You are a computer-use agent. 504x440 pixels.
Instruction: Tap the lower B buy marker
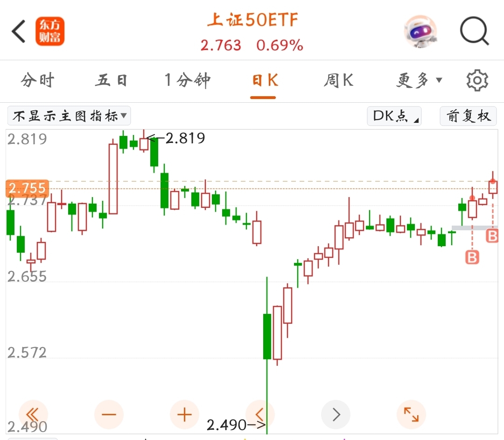click(x=472, y=258)
